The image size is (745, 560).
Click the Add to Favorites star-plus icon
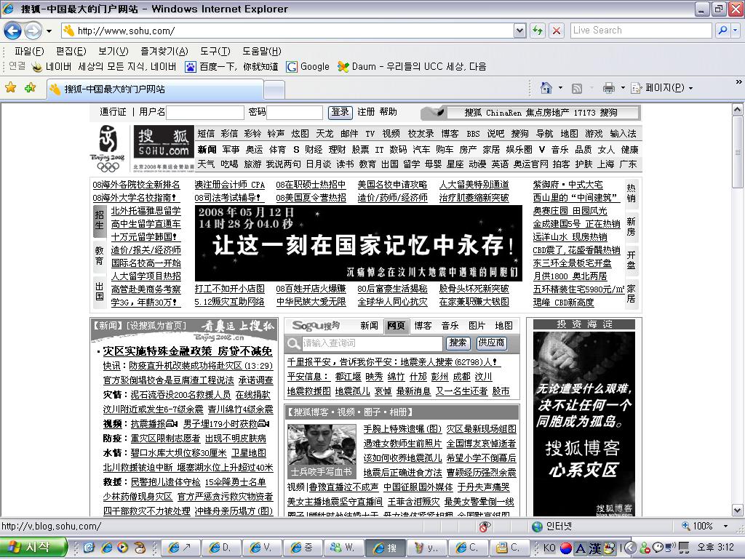coord(31,88)
